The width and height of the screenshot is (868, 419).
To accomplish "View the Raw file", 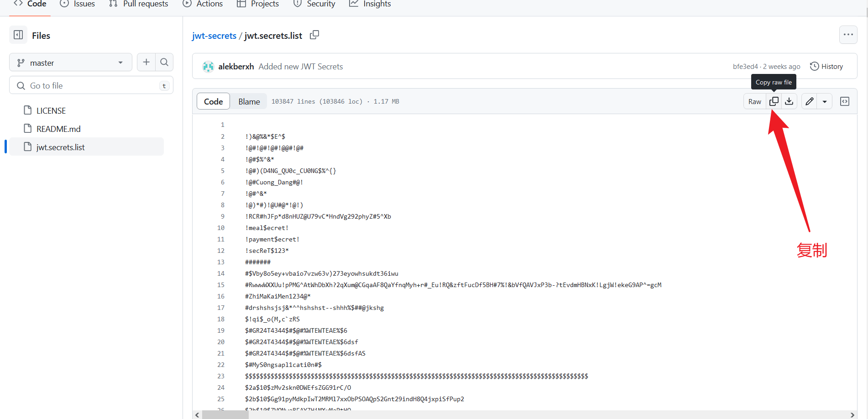I will (x=754, y=101).
